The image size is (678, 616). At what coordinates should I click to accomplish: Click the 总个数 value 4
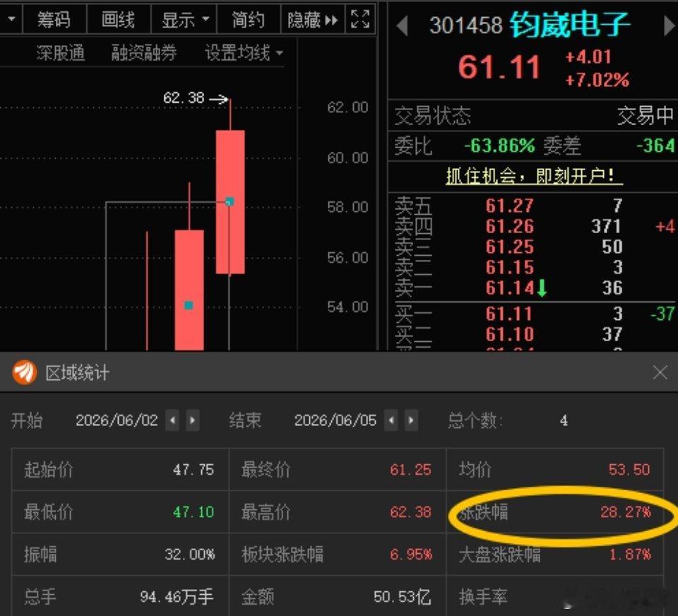pos(564,420)
